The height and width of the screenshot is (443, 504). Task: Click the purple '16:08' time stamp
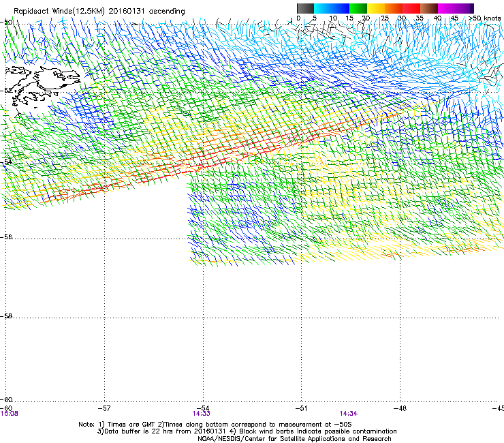pyautogui.click(x=9, y=414)
